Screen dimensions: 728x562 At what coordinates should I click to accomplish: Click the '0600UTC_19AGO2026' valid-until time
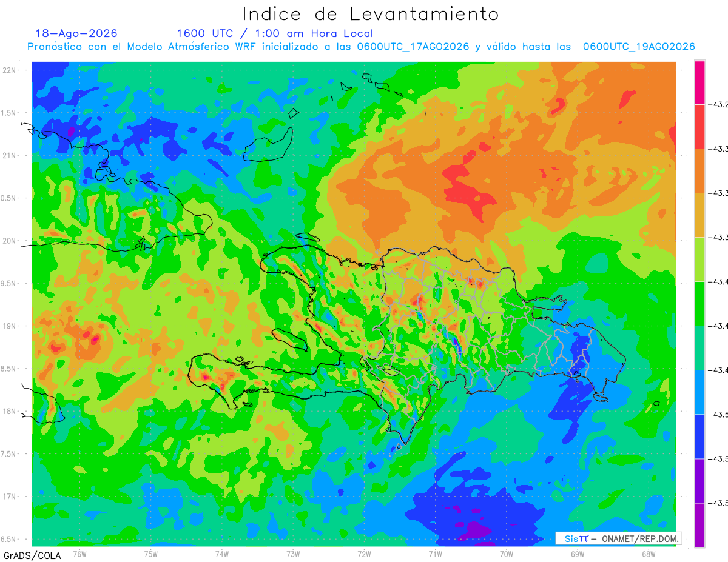(639, 47)
